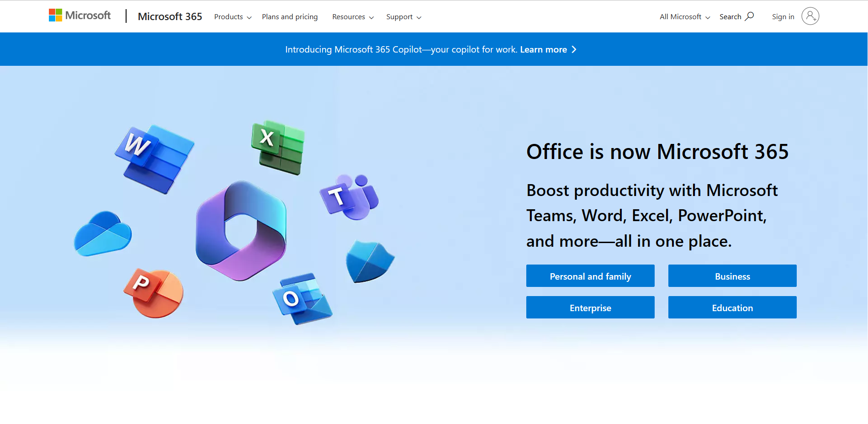868x424 pixels.
Task: Click the PowerPoint app icon
Action: tap(154, 293)
